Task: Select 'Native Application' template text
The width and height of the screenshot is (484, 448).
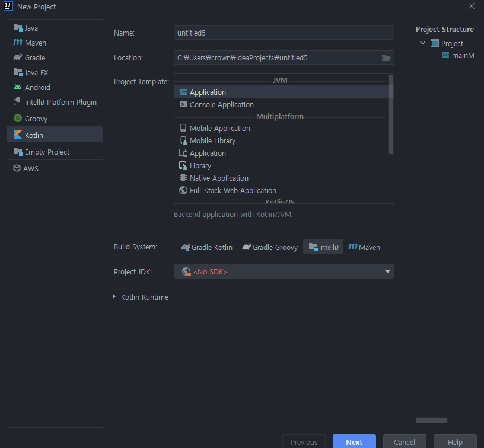Action: click(x=219, y=178)
